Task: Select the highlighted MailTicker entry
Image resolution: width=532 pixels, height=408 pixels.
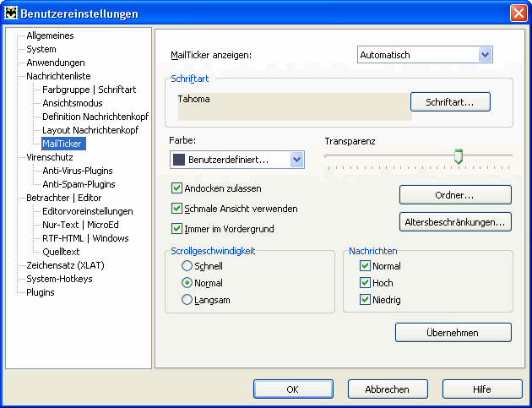Action: click(x=63, y=144)
